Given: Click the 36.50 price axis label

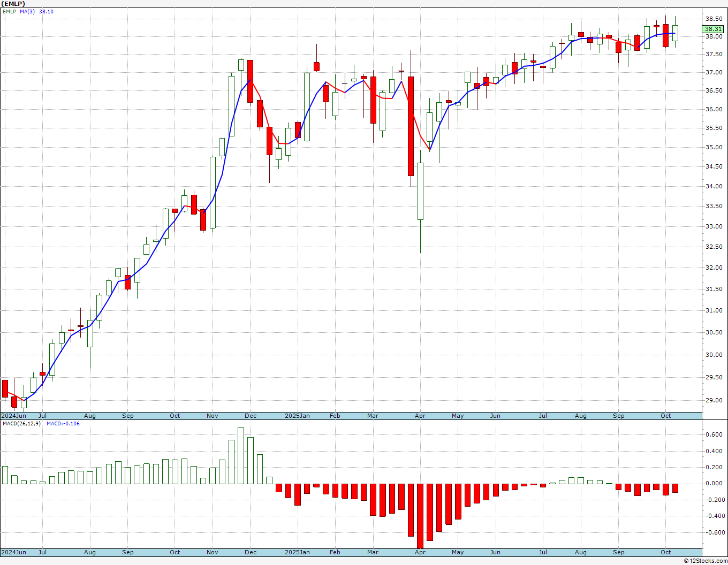Looking at the screenshot, I should pos(713,90).
